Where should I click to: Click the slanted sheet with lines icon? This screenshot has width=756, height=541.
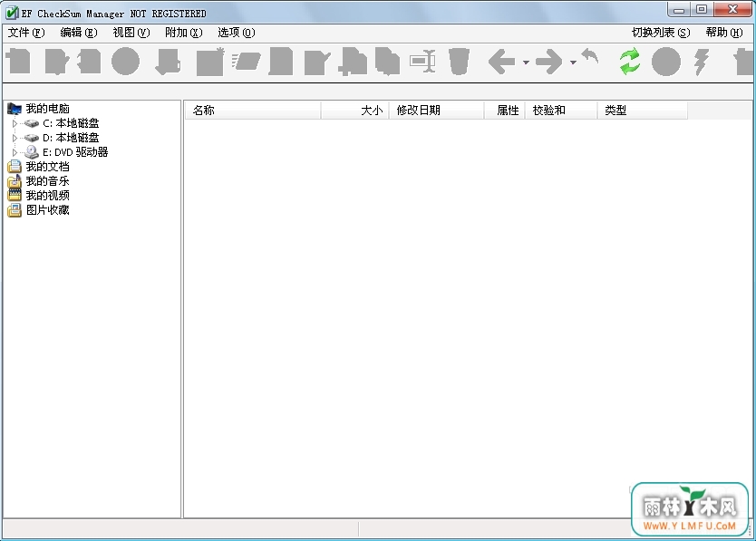pyautogui.click(x=246, y=62)
